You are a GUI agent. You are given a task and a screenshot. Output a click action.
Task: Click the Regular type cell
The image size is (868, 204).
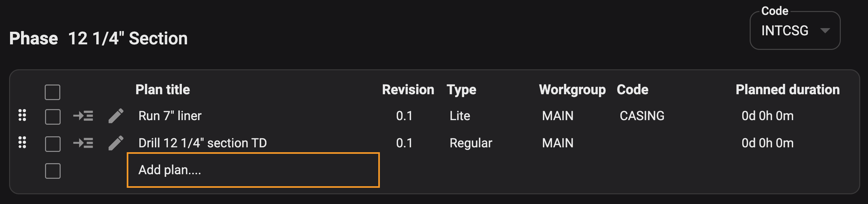point(471,143)
